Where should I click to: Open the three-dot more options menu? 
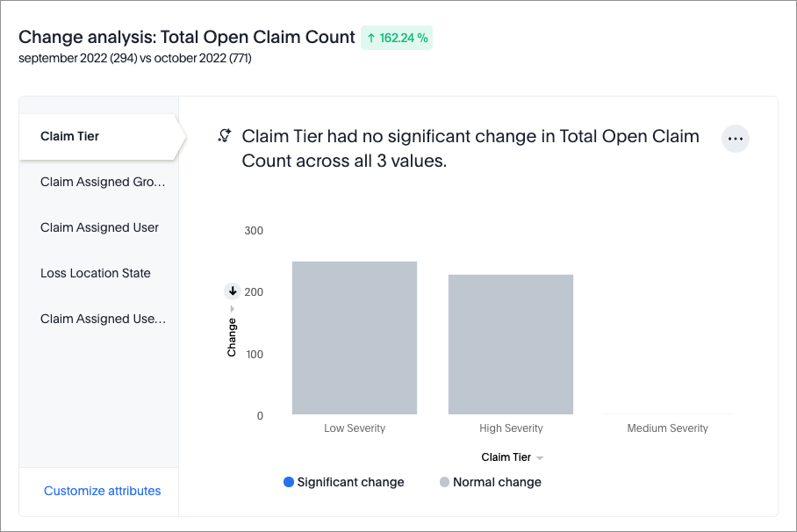coord(735,139)
